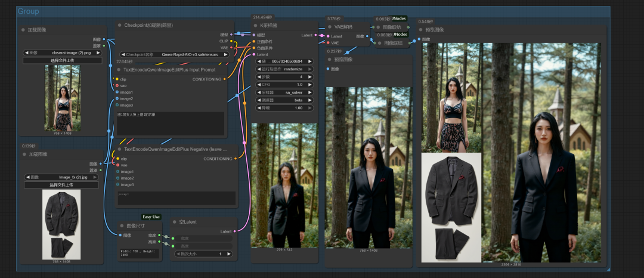Open 采样器 dropdown showing sa_solver
This screenshot has height=278, width=644.
[284, 92]
